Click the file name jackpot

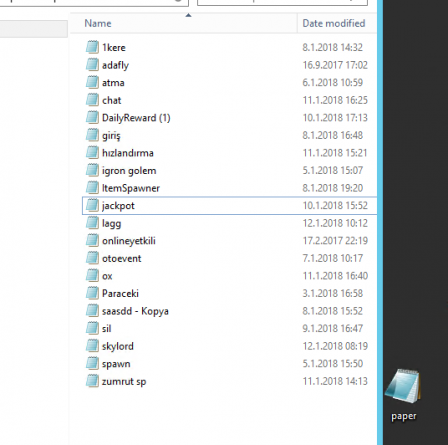[x=118, y=206]
